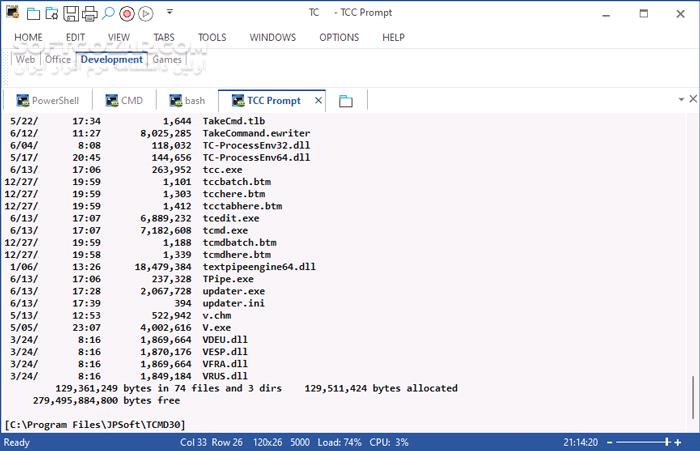This screenshot has width=700, height=451.
Task: Click the Load: 74% indicator
Action: [339, 442]
